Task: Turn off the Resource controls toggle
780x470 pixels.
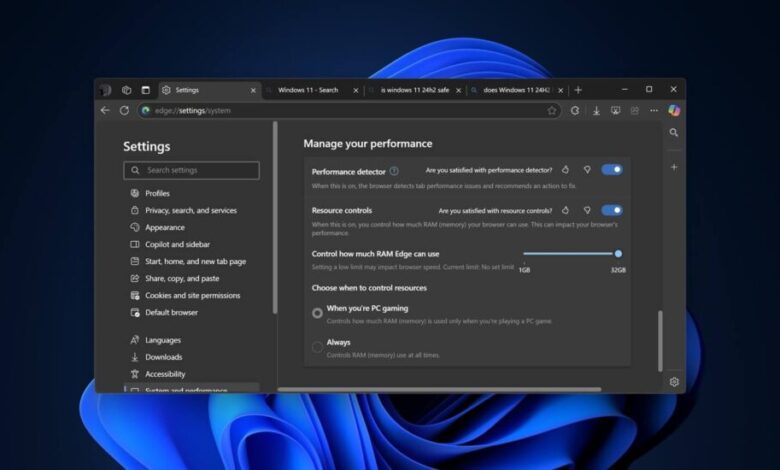Action: click(x=612, y=211)
